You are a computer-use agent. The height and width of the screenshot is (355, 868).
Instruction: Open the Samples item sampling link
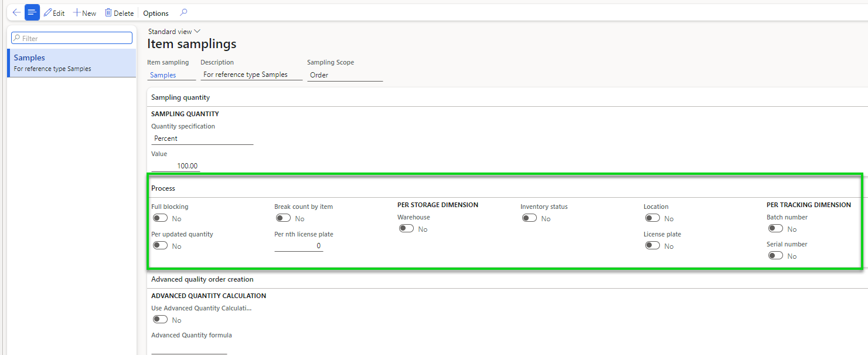coord(163,75)
